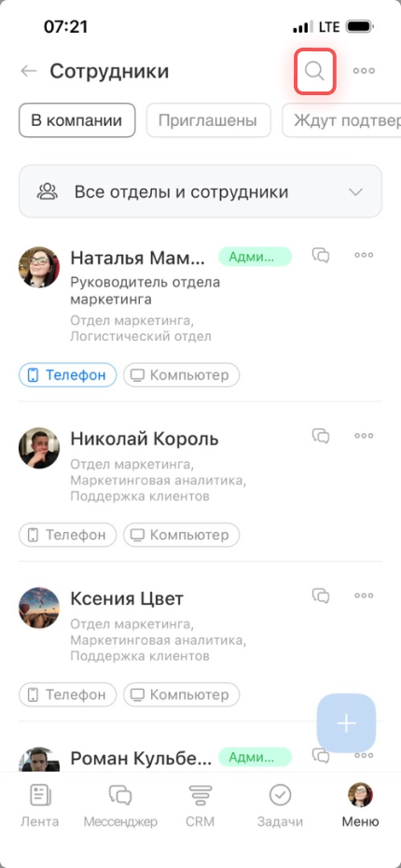Viewport: 401px width, 868px height.
Task: Tap the blue plus add button
Action: point(346,723)
